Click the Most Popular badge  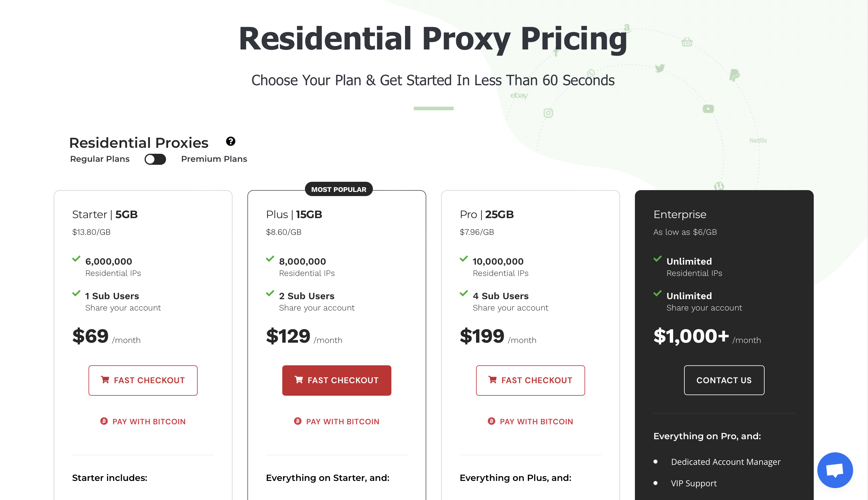pos(338,189)
